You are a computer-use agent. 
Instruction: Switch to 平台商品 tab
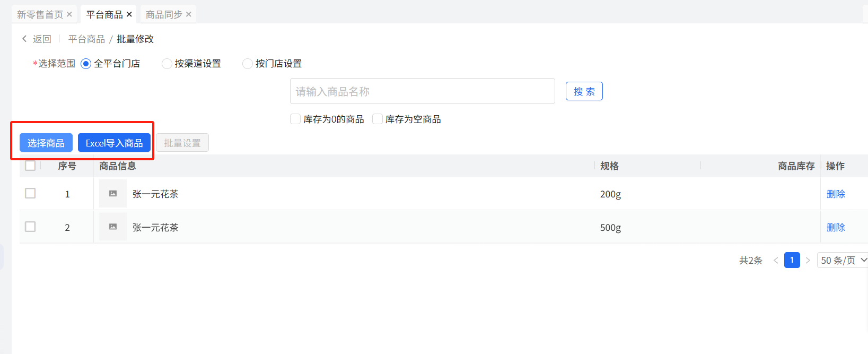click(x=104, y=14)
